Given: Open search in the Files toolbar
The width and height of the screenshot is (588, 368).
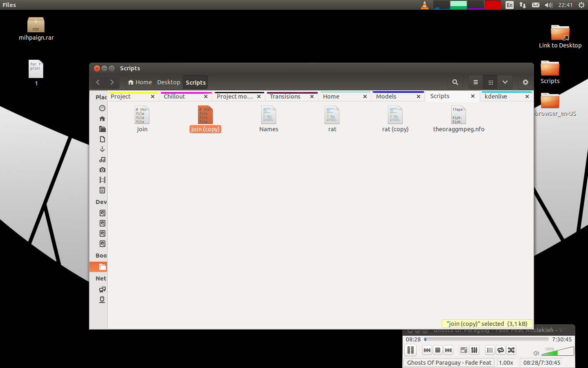Looking at the screenshot, I should [455, 82].
